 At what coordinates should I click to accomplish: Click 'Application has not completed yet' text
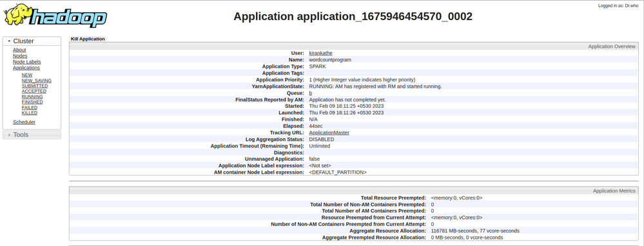(347, 99)
